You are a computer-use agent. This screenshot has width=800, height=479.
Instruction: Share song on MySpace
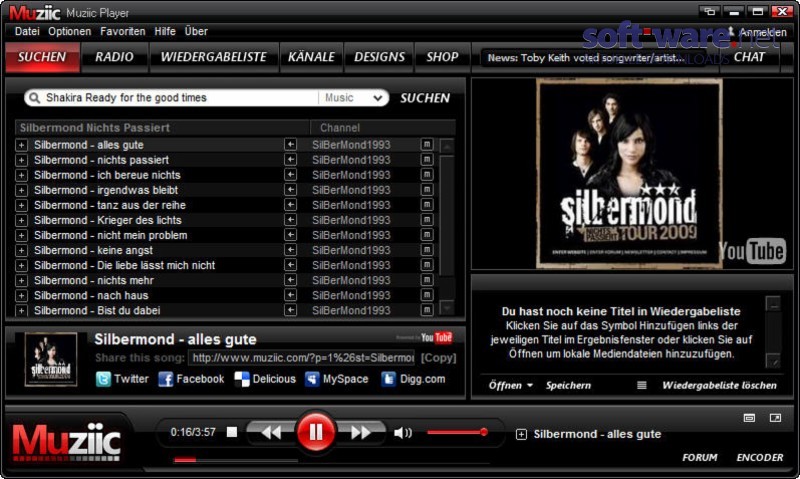pyautogui.click(x=336, y=379)
